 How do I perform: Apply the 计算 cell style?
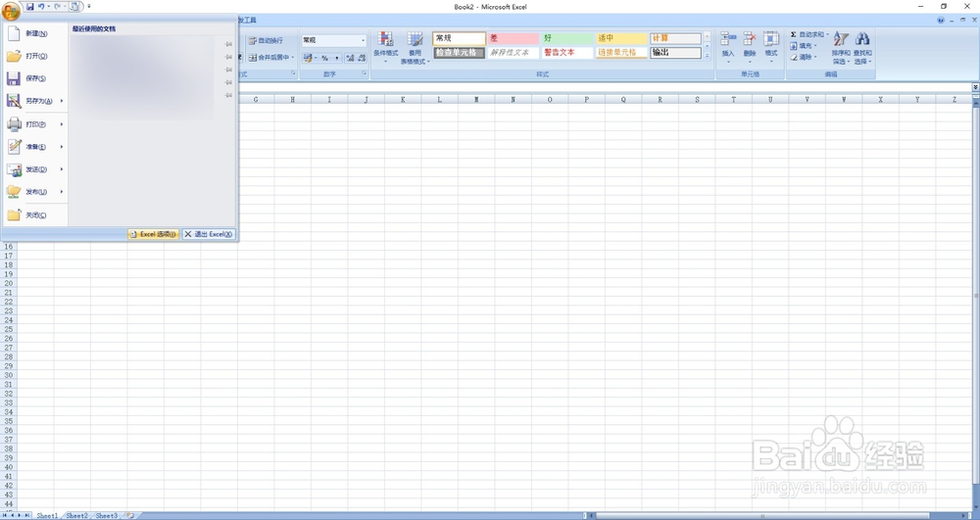click(675, 39)
